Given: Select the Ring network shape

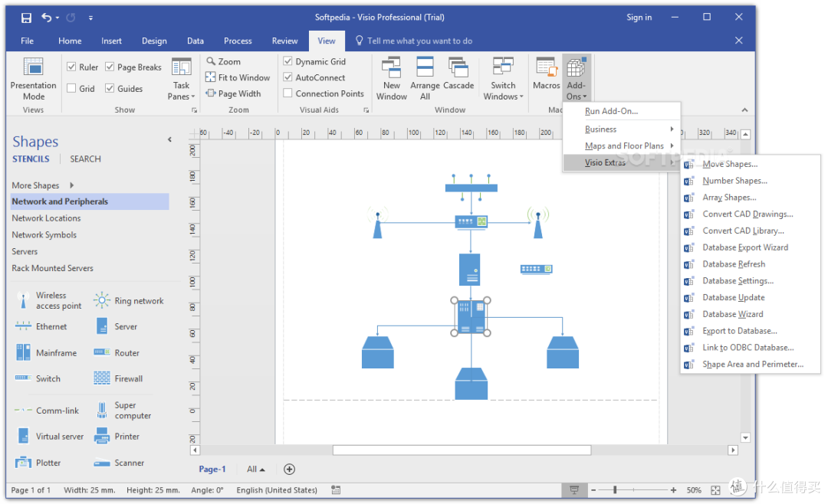Looking at the screenshot, I should click(128, 301).
